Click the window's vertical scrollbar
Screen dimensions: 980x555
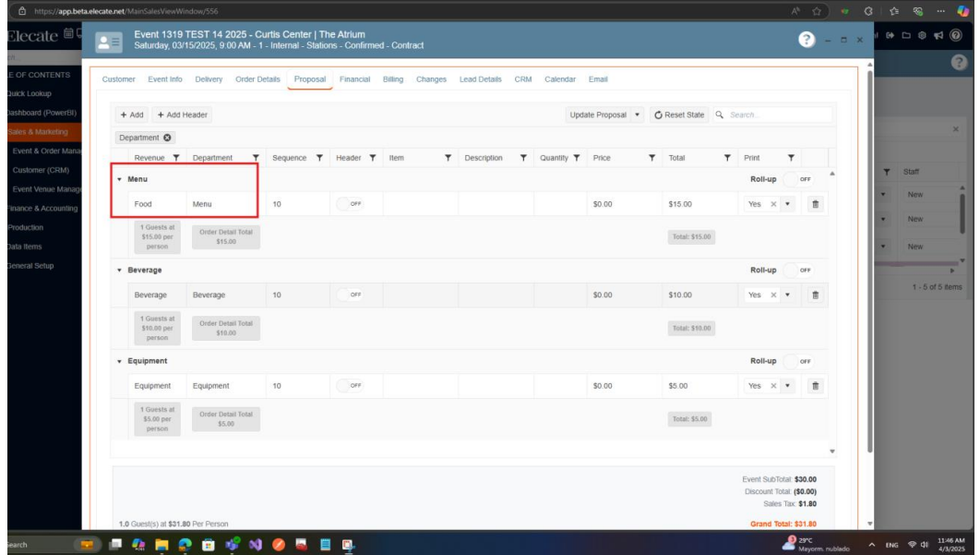coord(869,263)
